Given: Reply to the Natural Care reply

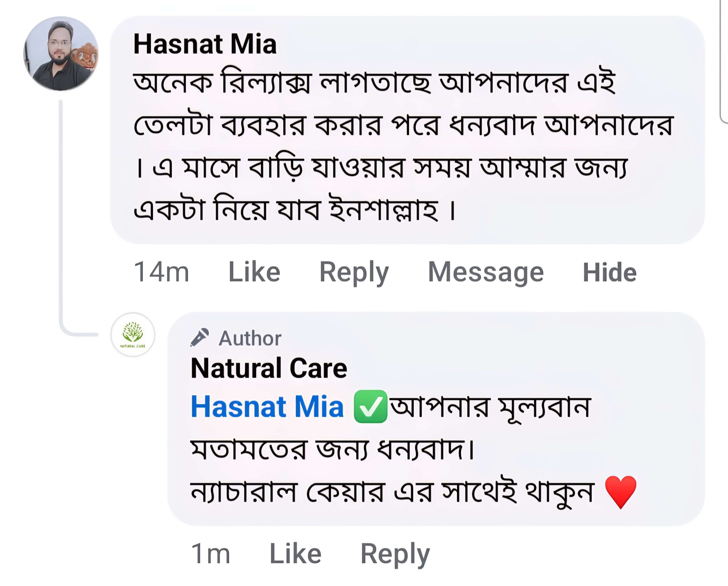Looking at the screenshot, I should click(395, 554).
